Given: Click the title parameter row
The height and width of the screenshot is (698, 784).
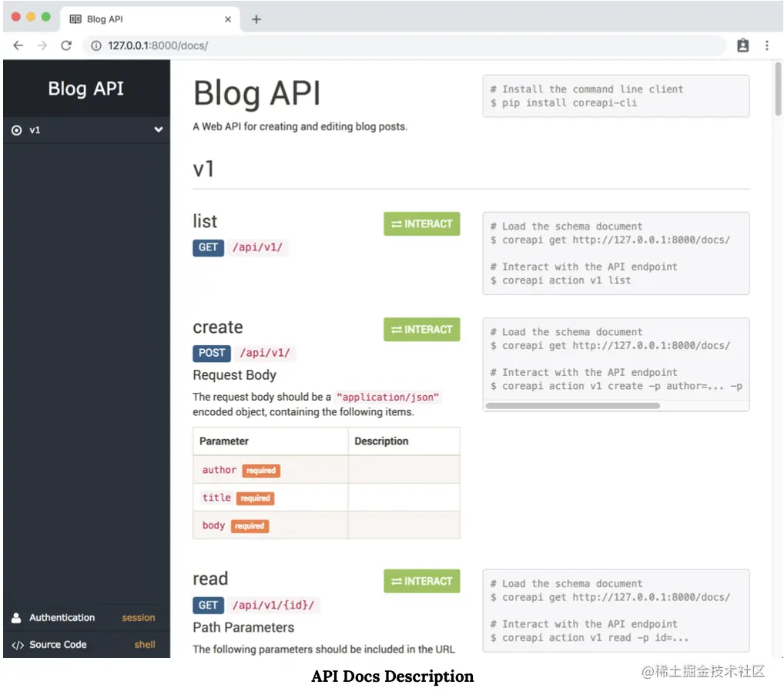Looking at the screenshot, I should pyautogui.click(x=326, y=498).
